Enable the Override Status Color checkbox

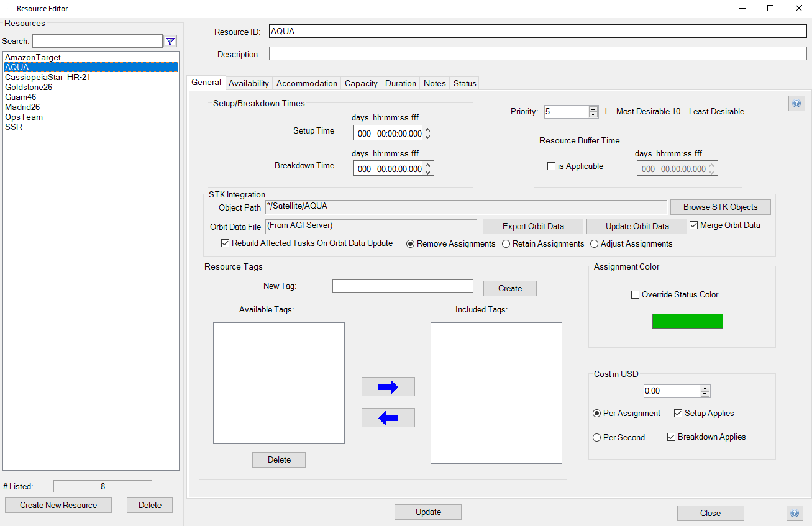click(x=635, y=295)
